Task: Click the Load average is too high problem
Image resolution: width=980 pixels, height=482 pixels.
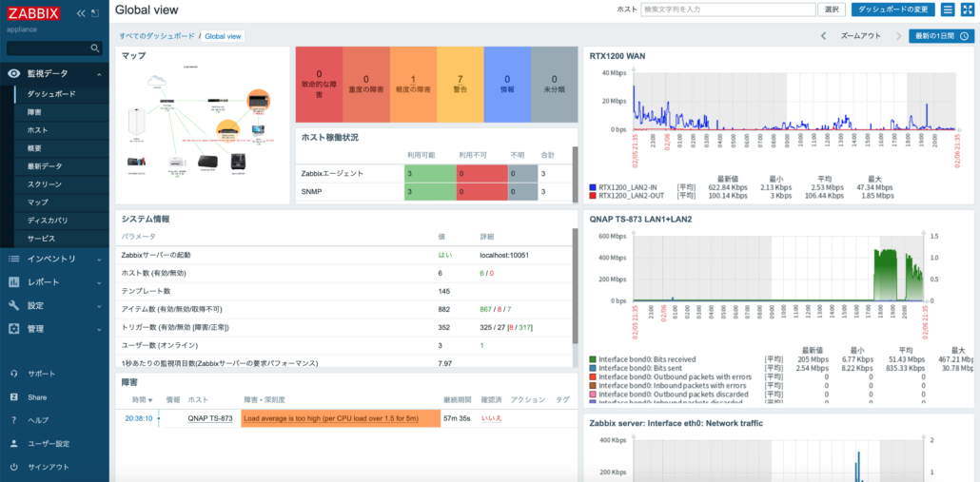Action: (330, 418)
